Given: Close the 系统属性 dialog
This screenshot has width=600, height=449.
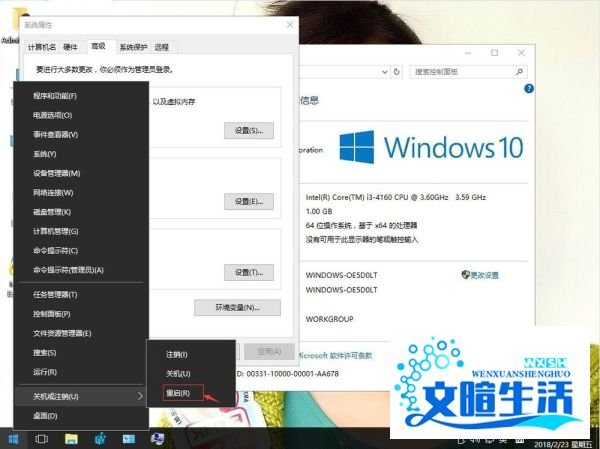Looking at the screenshot, I should (290, 25).
